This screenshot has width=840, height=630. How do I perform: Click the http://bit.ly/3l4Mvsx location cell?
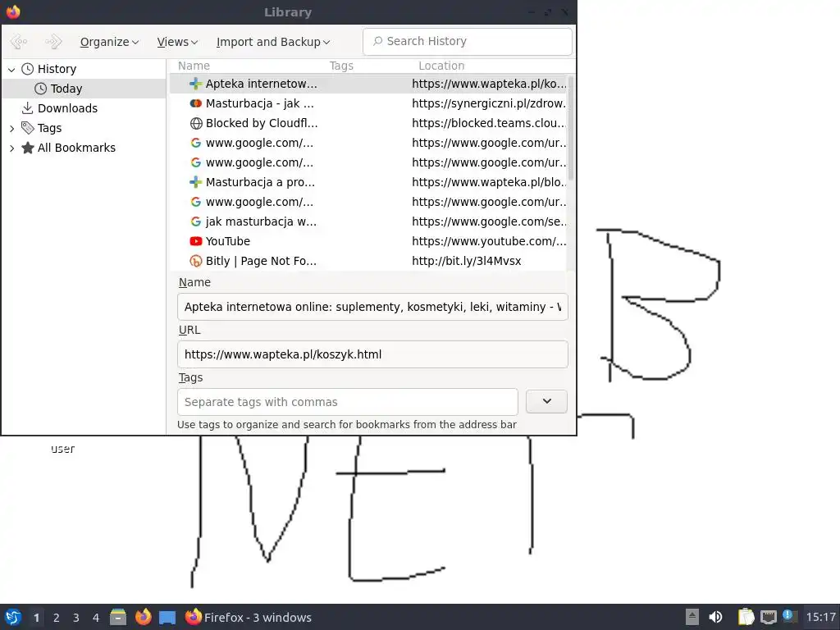(x=466, y=262)
